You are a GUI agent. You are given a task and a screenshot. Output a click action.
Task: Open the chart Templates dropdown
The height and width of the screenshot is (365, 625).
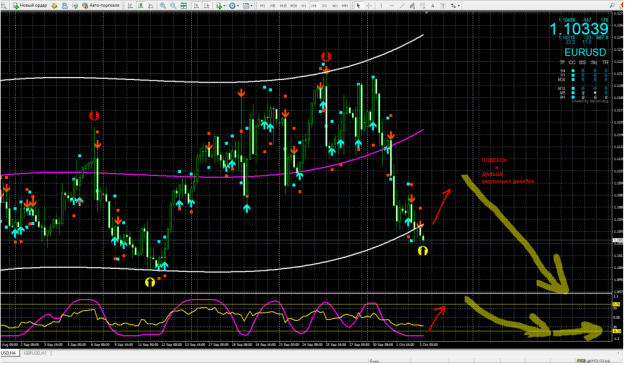click(x=247, y=6)
